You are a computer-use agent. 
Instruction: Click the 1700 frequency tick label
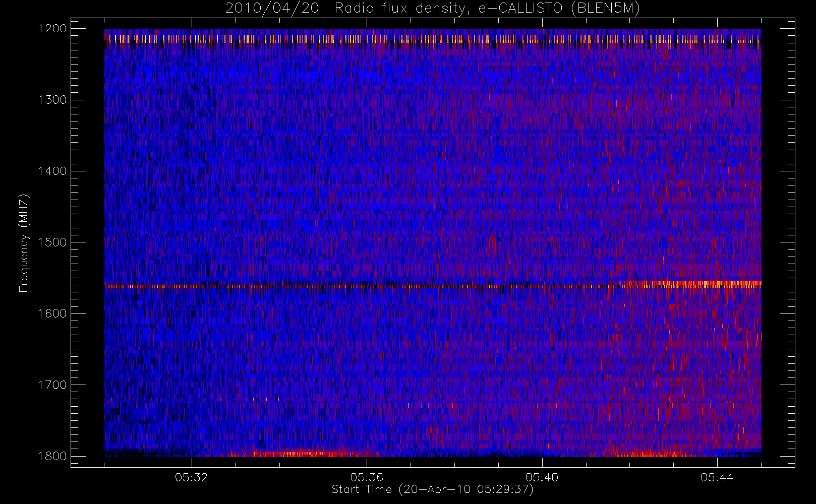(52, 385)
